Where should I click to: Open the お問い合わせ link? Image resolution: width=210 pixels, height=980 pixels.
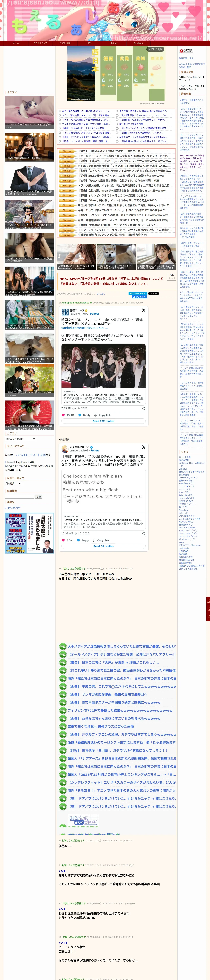[13, 507]
